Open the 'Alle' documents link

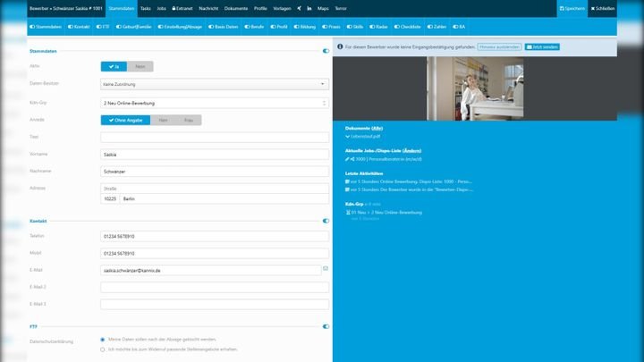[x=377, y=128]
